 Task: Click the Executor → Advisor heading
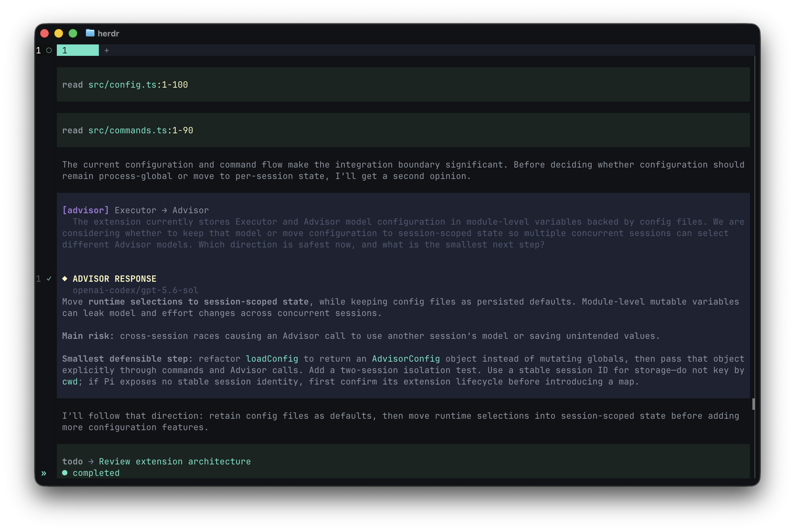(x=162, y=210)
